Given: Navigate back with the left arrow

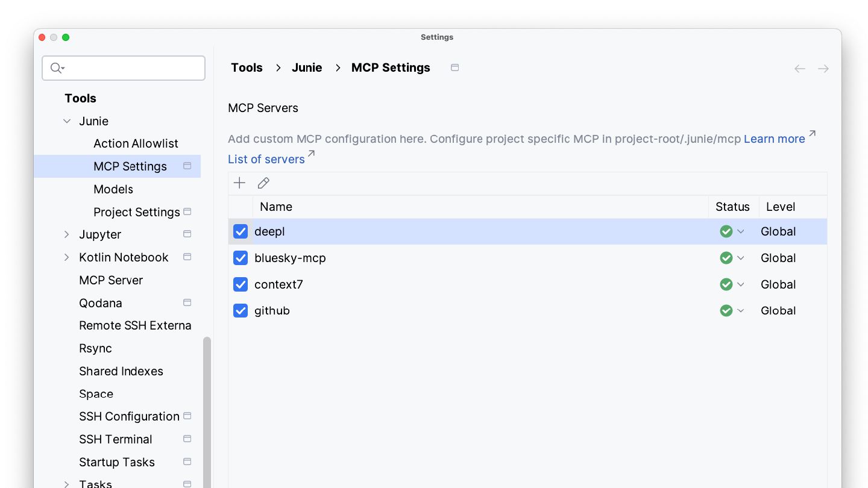Looking at the screenshot, I should 800,69.
